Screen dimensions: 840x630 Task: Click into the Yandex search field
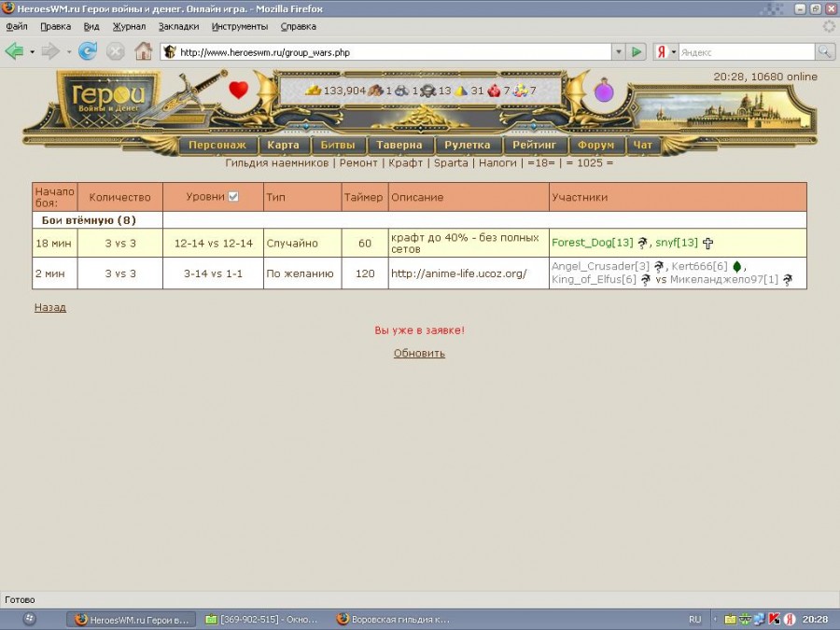tap(745, 52)
